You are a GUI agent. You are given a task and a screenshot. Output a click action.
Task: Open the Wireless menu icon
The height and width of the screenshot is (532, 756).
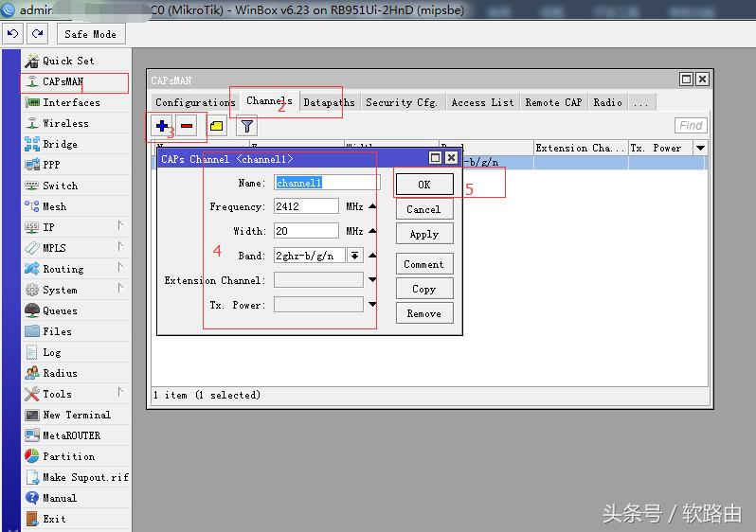32,123
